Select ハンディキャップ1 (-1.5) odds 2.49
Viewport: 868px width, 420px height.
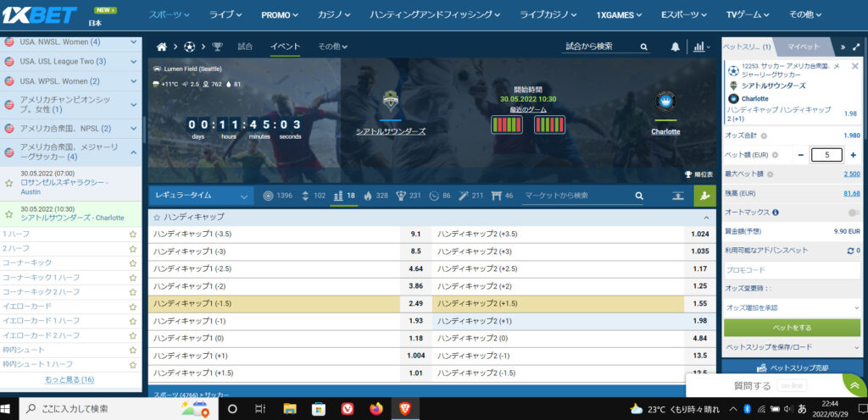(415, 303)
